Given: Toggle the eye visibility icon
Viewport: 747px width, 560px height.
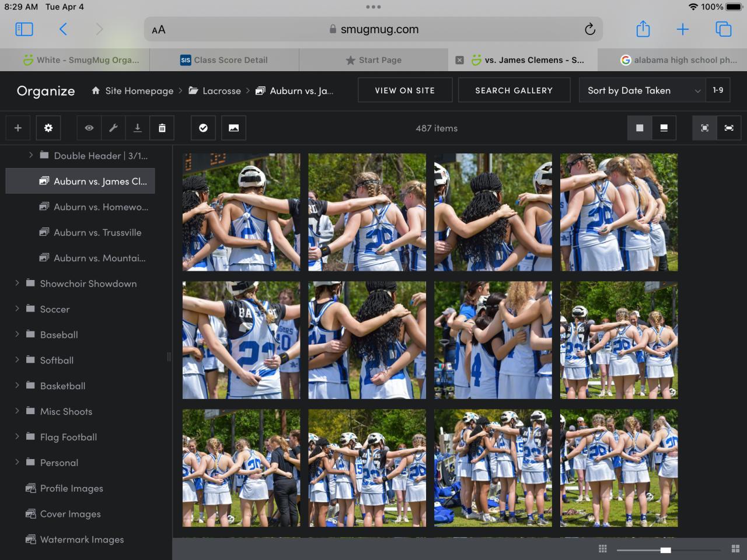Looking at the screenshot, I should 89,128.
